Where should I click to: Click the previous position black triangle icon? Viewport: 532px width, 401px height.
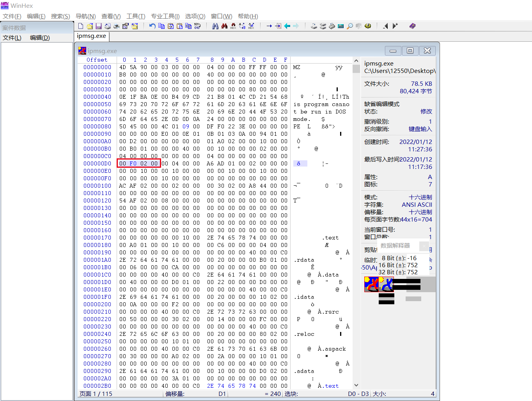(385, 26)
